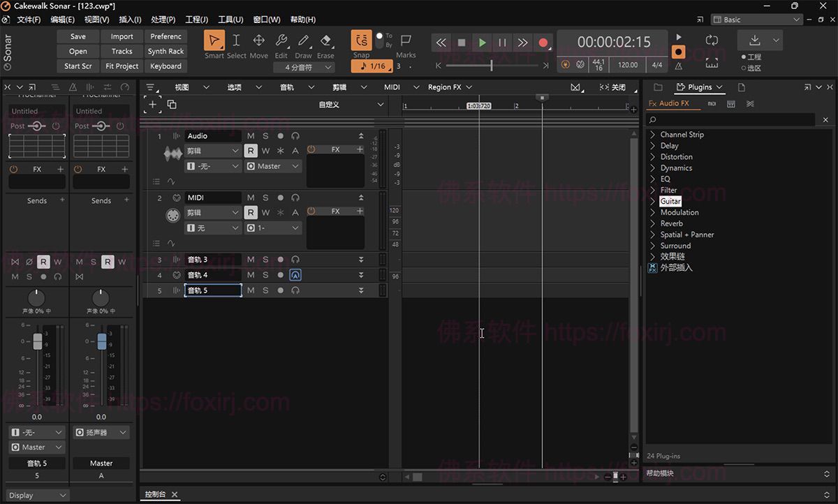Click the Fit Project button
This screenshot has height=504, width=838.
click(122, 66)
